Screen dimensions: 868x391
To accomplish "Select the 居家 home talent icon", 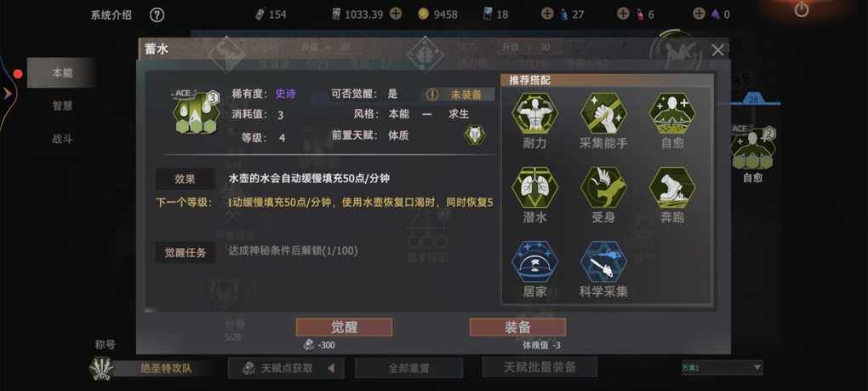I will tap(534, 262).
